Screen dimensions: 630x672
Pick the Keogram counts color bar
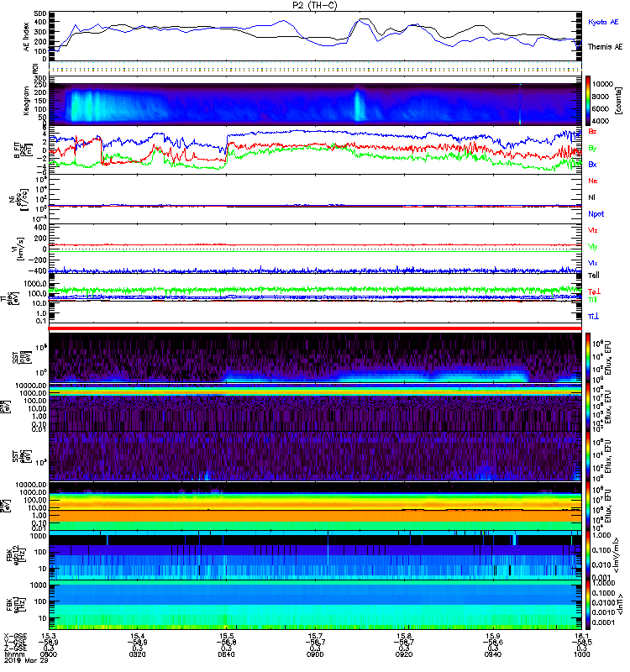[588, 101]
